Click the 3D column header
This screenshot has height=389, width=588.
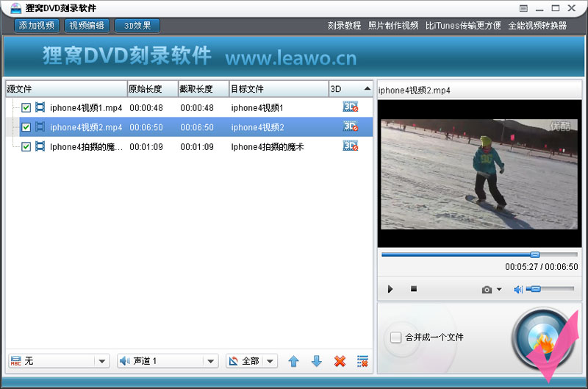[x=351, y=89]
